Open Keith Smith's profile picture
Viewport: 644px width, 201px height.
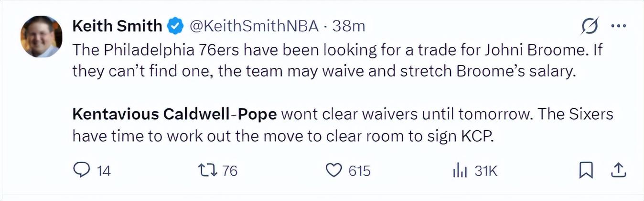coord(41,36)
